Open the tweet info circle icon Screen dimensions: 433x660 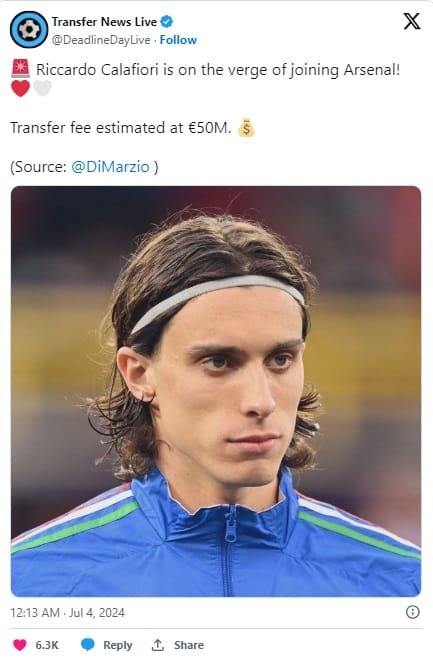pyautogui.click(x=412, y=612)
